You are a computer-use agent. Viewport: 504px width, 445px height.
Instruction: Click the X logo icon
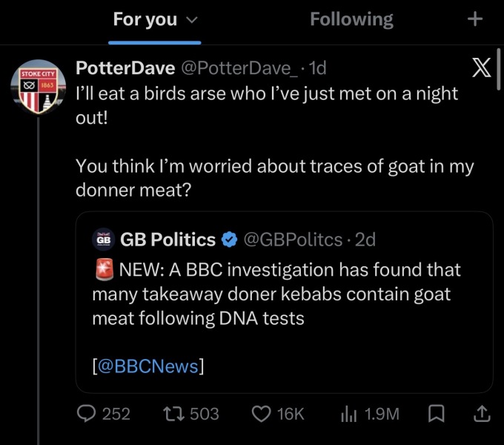click(x=481, y=67)
